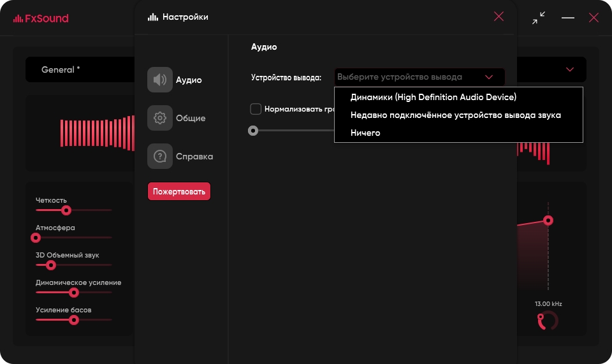Click the General gear icon in sidebar
Screen dimensions: 612x364
click(160, 118)
